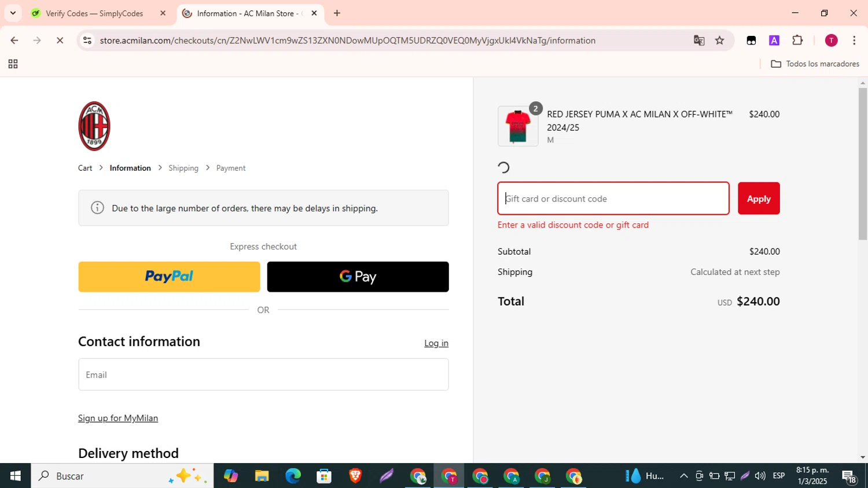The width and height of the screenshot is (868, 488).
Task: Click the AC Milan crest logo
Action: 94,126
